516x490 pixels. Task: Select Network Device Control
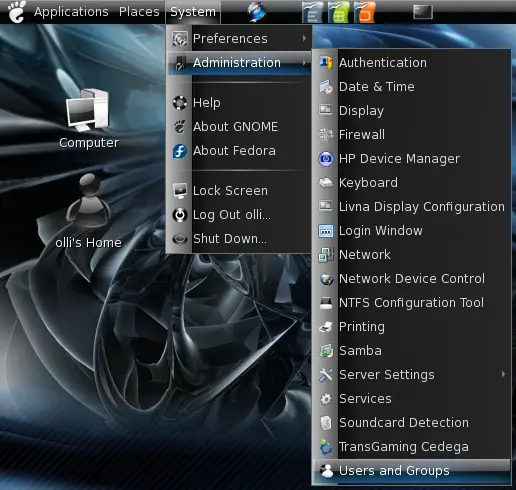click(411, 279)
